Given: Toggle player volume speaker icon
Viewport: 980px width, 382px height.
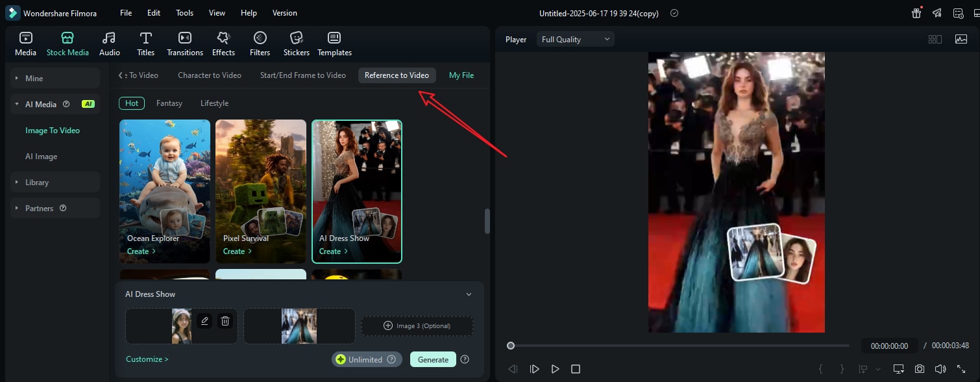Looking at the screenshot, I should (x=940, y=369).
